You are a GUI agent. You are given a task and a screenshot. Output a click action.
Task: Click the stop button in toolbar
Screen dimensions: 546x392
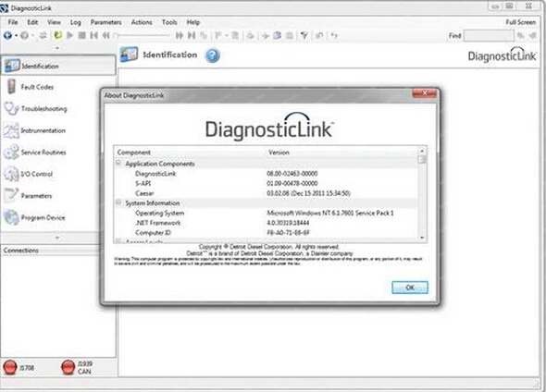(81, 35)
